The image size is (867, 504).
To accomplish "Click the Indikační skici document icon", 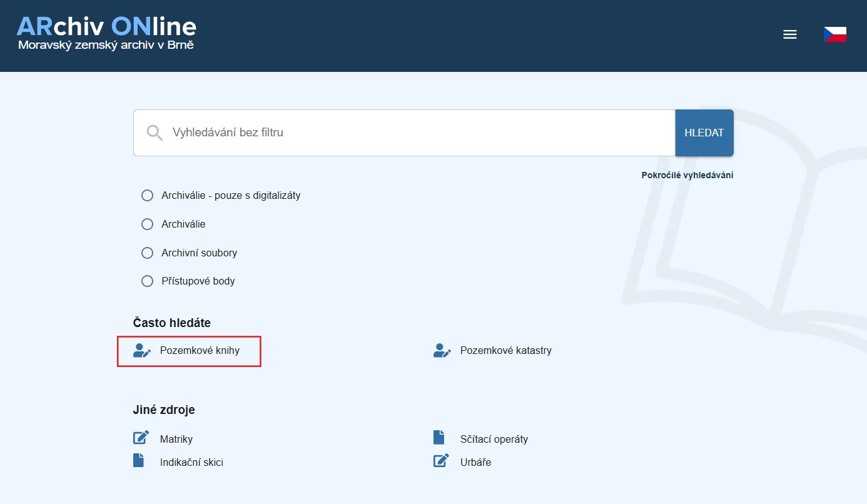I will 138,461.
